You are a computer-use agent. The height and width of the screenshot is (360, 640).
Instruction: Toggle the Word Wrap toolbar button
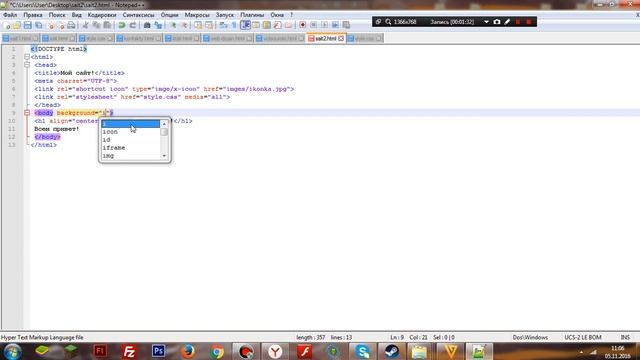click(x=223, y=25)
